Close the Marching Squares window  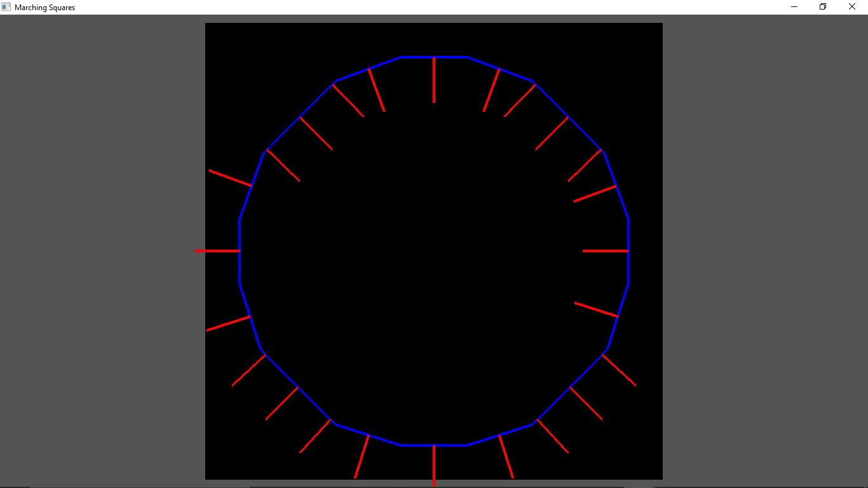click(x=852, y=7)
